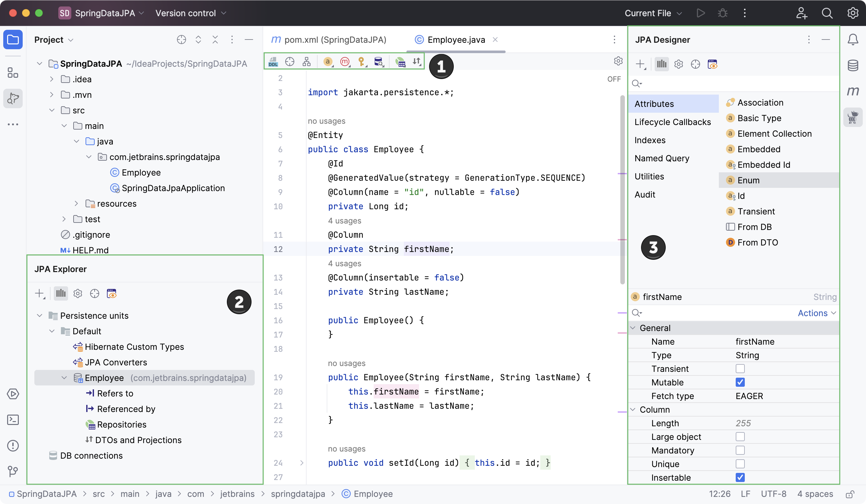The height and width of the screenshot is (504, 866).
Task: Open the Version control menu
Action: tap(191, 13)
